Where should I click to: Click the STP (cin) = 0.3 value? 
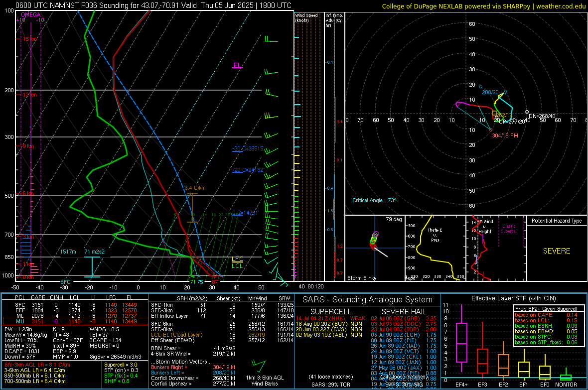tap(121, 370)
